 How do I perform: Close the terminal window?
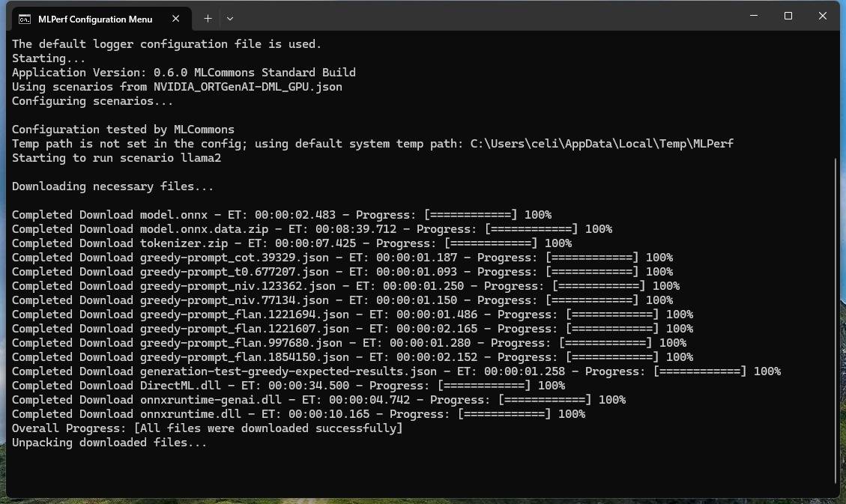(822, 16)
